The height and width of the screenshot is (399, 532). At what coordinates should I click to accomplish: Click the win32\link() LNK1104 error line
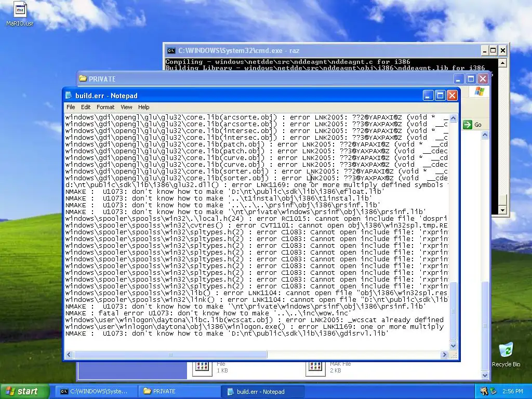[x=257, y=300]
